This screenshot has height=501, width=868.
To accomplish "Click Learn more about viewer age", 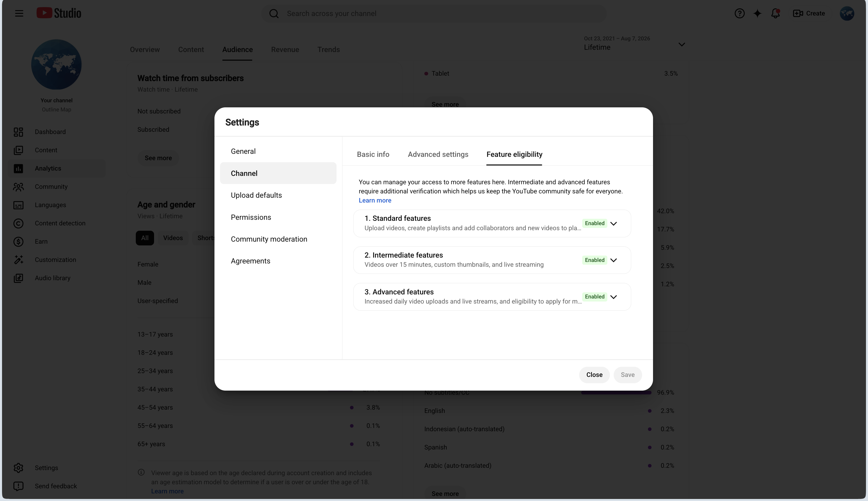I will (x=167, y=491).
